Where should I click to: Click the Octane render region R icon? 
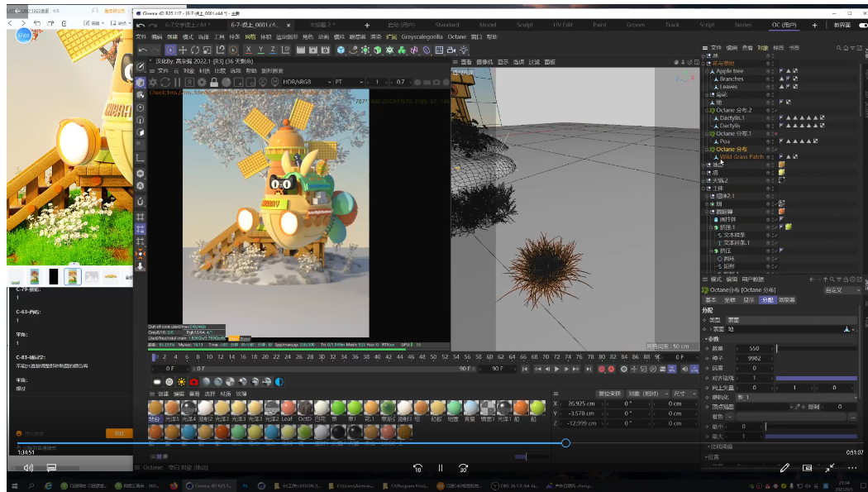coord(189,82)
